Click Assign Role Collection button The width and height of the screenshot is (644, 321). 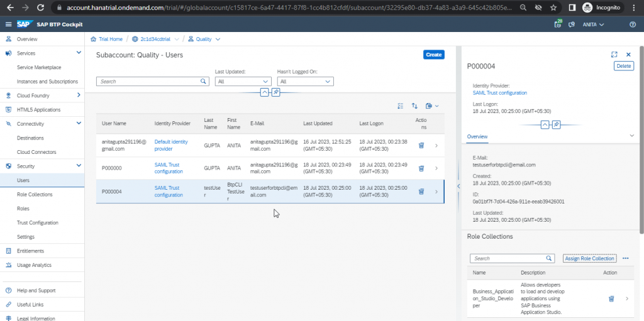pyautogui.click(x=589, y=258)
